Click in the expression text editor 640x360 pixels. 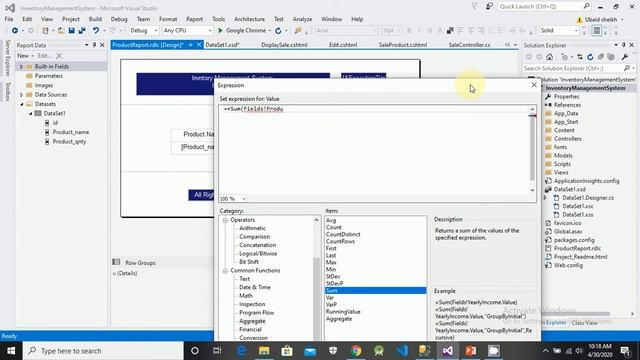click(373, 149)
